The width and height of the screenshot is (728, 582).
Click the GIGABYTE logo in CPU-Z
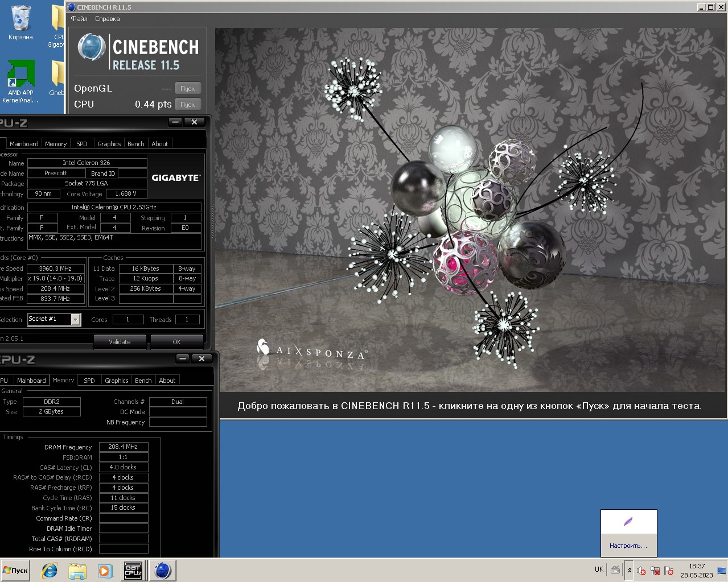pos(176,178)
